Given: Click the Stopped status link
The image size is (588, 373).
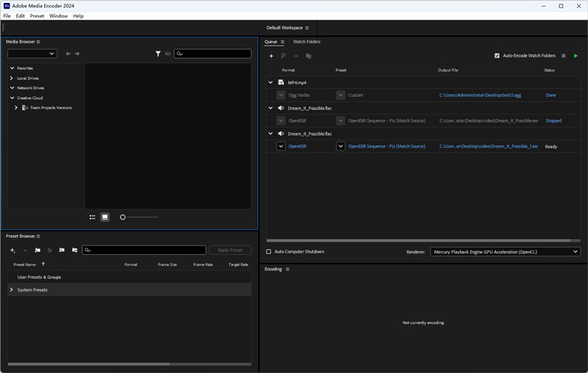Looking at the screenshot, I should (553, 120).
